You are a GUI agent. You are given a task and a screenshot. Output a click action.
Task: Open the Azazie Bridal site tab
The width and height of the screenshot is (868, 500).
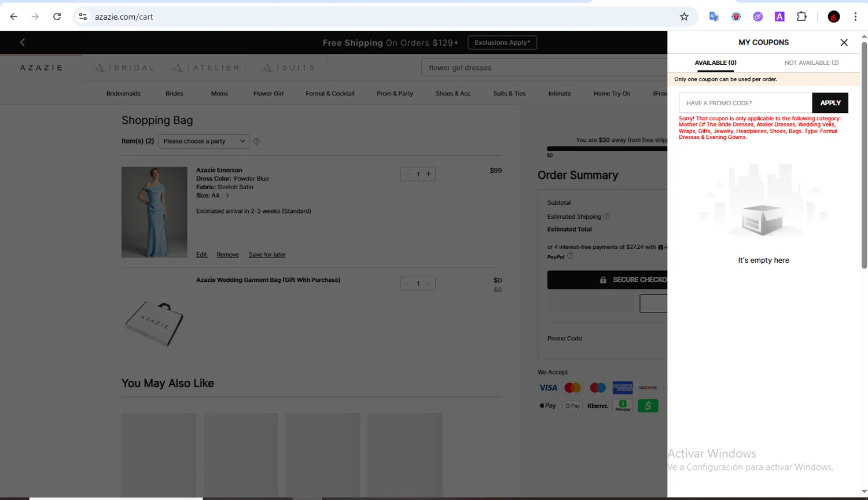click(123, 68)
